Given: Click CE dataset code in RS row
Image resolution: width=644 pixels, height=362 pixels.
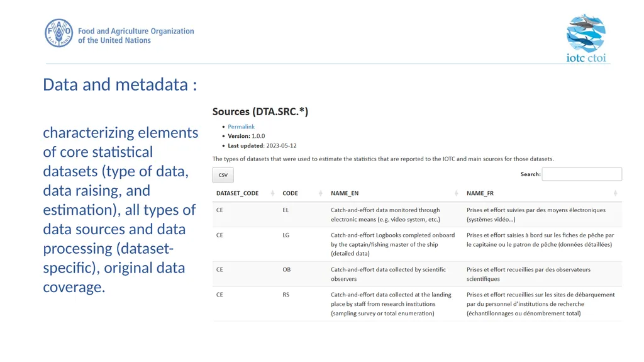Looking at the screenshot, I should coord(219,295).
